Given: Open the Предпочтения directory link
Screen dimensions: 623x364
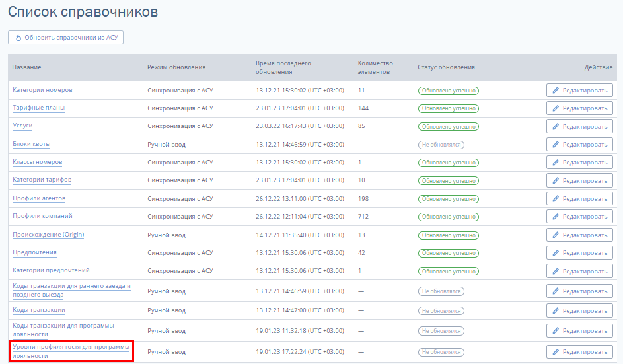Looking at the screenshot, I should click(34, 252).
